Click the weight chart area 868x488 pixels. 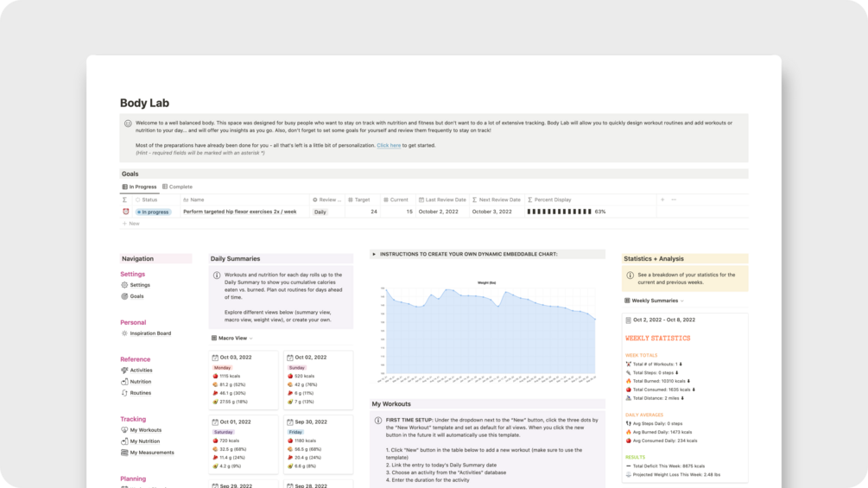pyautogui.click(x=487, y=331)
